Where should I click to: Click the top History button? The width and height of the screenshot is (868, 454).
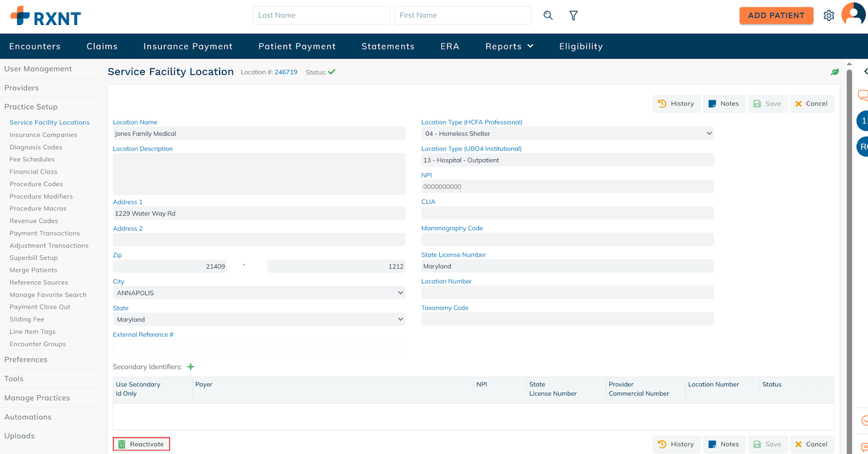point(676,104)
